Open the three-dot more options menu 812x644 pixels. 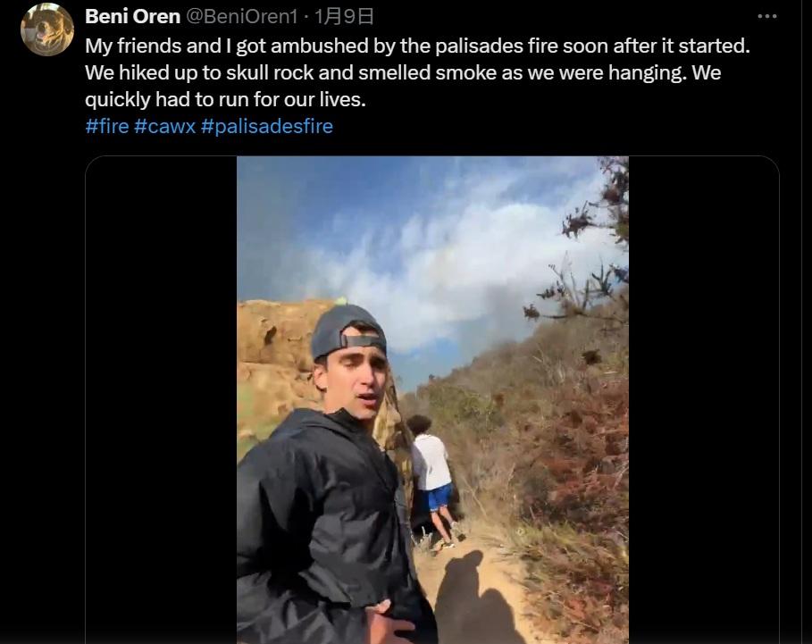coord(767,16)
